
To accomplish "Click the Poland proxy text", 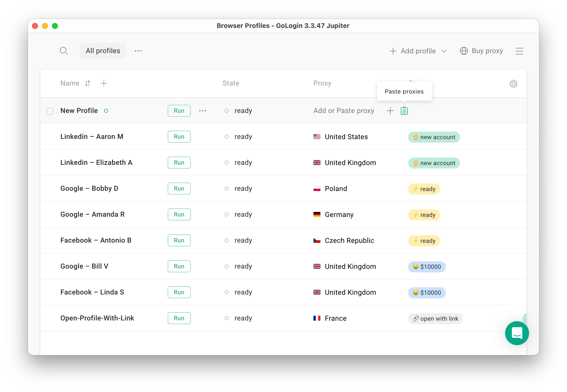I will click(x=336, y=189).
